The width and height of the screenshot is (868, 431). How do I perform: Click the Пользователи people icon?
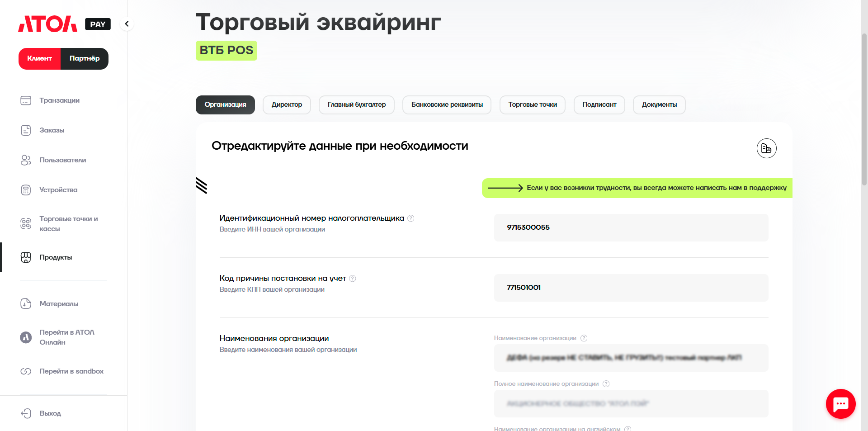click(x=26, y=160)
